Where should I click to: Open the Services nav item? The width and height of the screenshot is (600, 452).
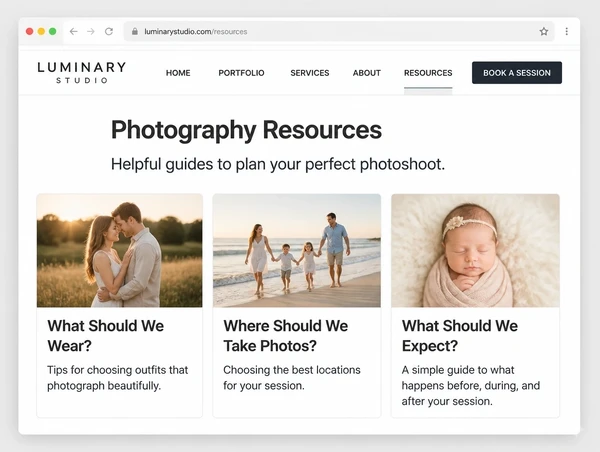pyautogui.click(x=310, y=73)
